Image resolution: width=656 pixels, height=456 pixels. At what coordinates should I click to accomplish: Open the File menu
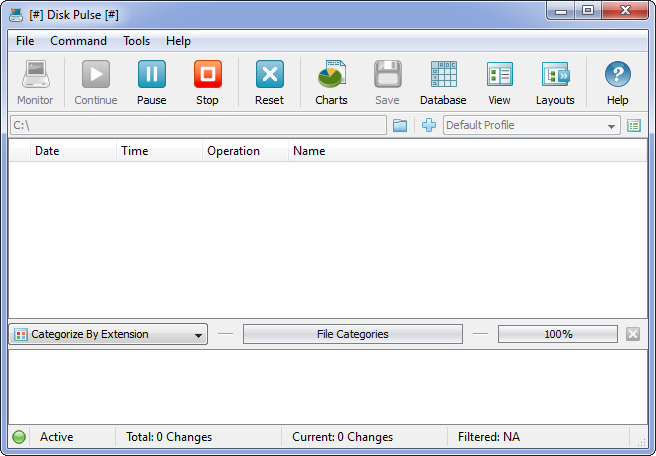pyautogui.click(x=25, y=41)
